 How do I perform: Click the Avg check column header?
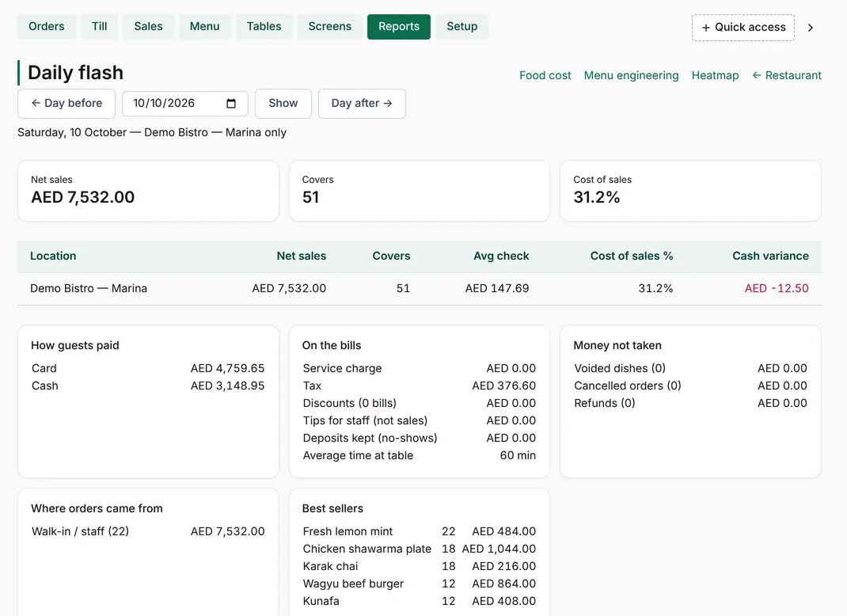pyautogui.click(x=501, y=256)
